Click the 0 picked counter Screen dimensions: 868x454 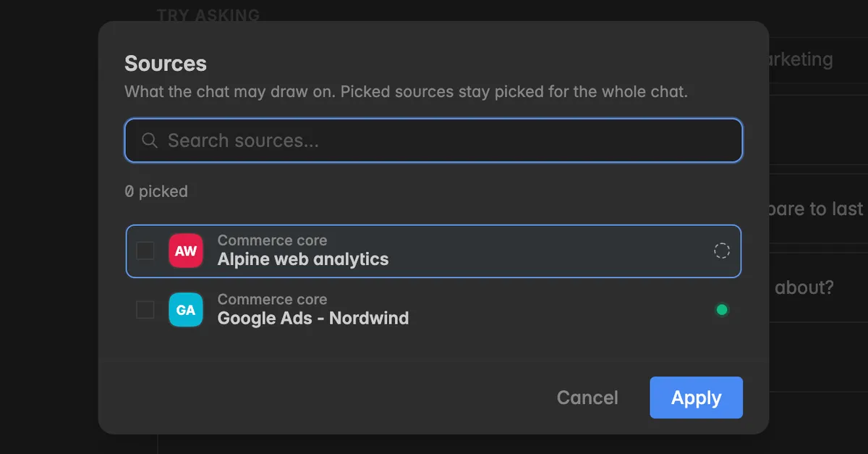[156, 191]
